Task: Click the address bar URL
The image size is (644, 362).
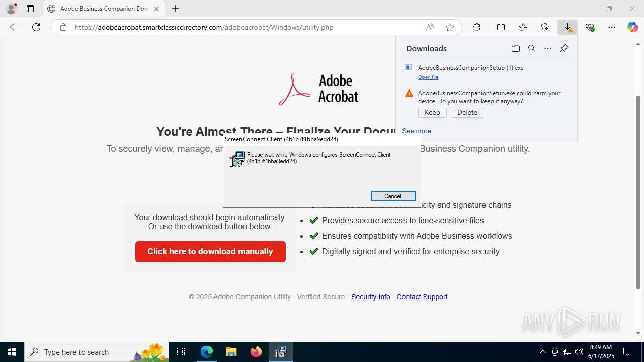Action: [204, 27]
